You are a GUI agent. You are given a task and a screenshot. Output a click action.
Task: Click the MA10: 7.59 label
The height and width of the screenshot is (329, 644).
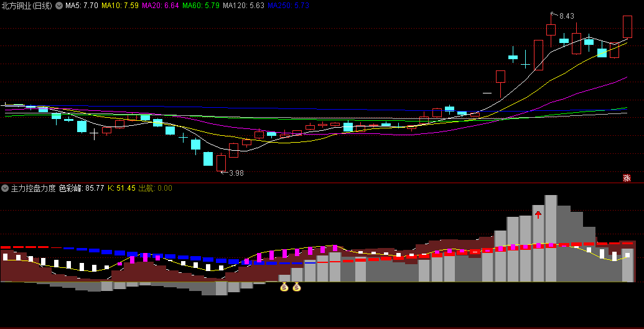coord(120,6)
